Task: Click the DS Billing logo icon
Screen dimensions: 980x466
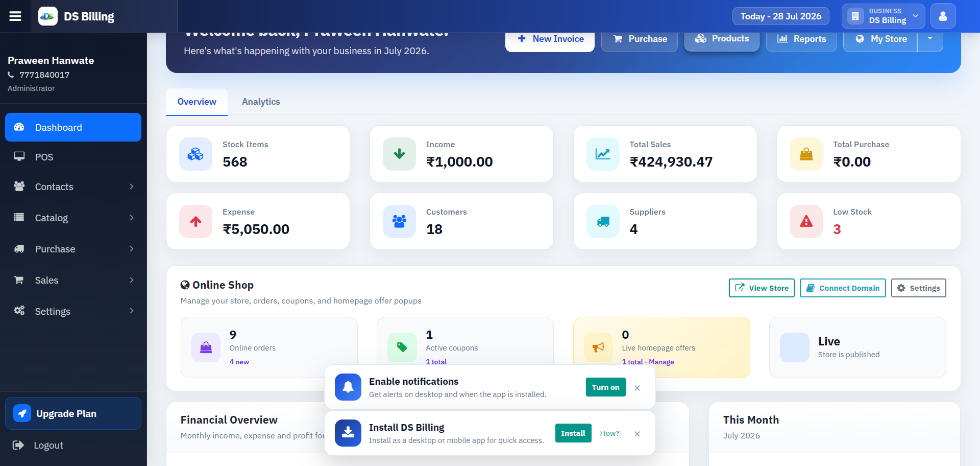Action: click(x=48, y=16)
